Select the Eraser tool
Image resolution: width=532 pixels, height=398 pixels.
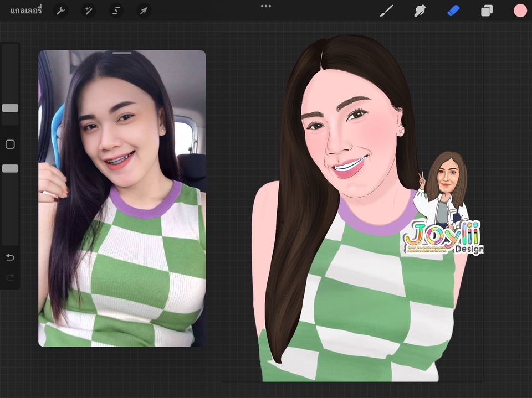point(454,11)
